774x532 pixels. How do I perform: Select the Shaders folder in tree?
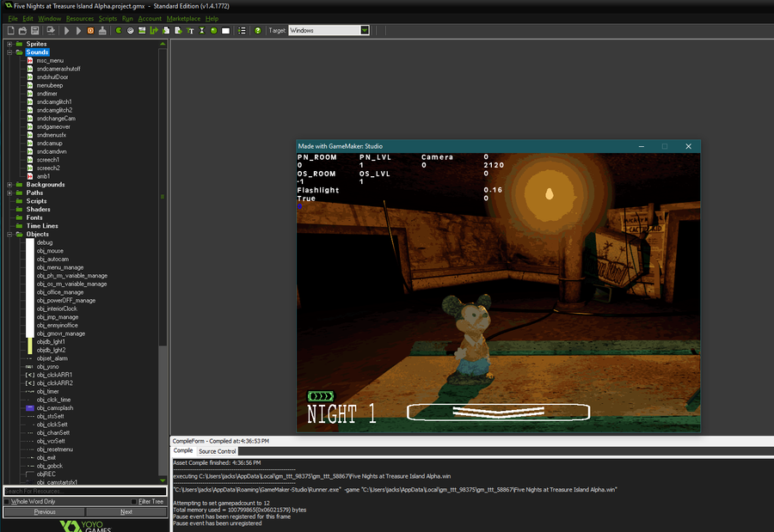38,209
